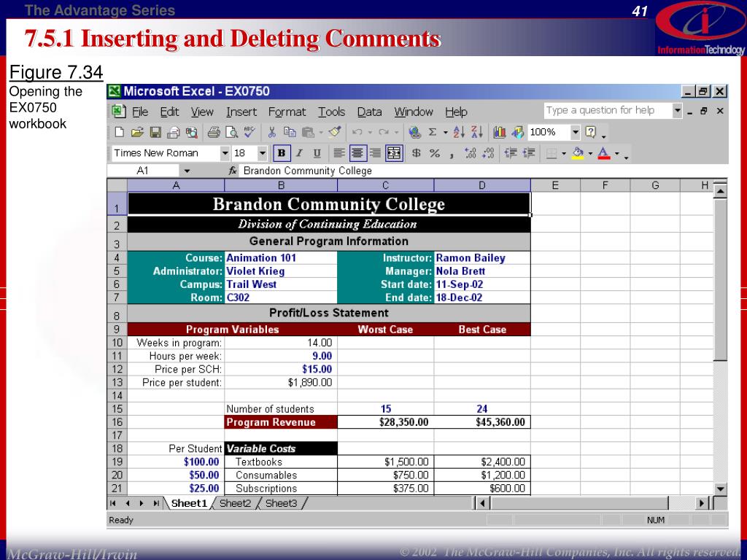
Task: Open Fill Color dropdown arrow
Action: click(590, 153)
